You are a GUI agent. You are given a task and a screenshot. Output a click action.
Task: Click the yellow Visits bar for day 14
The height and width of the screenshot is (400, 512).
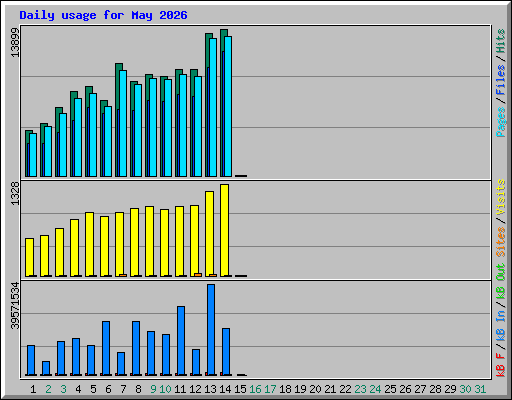pos(224,230)
